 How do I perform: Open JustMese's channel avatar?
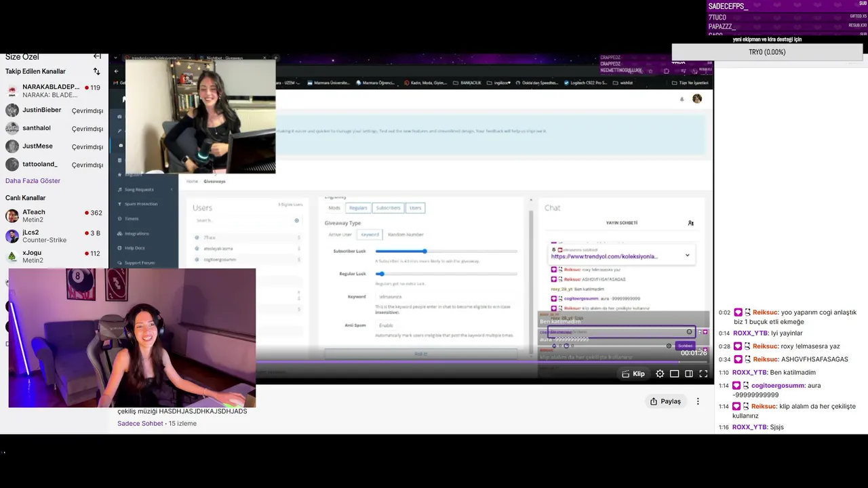tap(12, 146)
